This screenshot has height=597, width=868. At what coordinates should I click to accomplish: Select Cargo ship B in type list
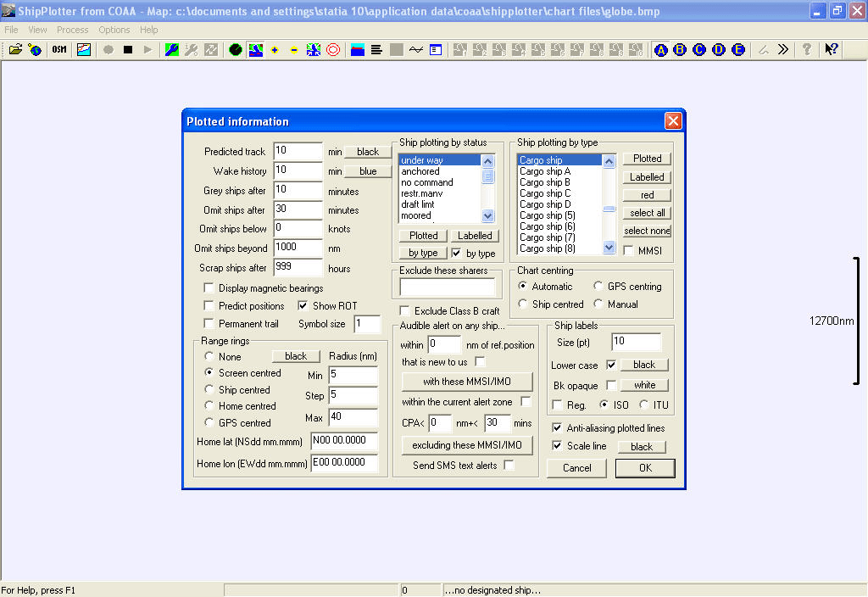559,182
